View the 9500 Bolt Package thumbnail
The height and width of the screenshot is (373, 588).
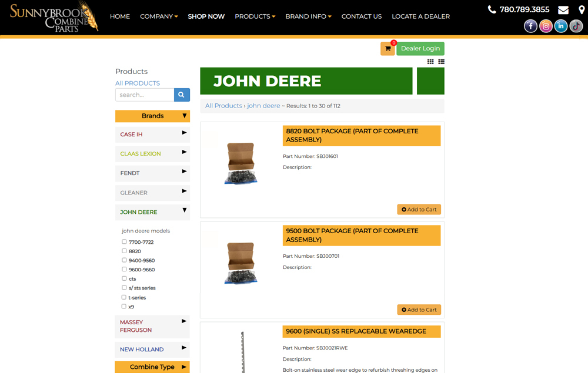point(240,263)
